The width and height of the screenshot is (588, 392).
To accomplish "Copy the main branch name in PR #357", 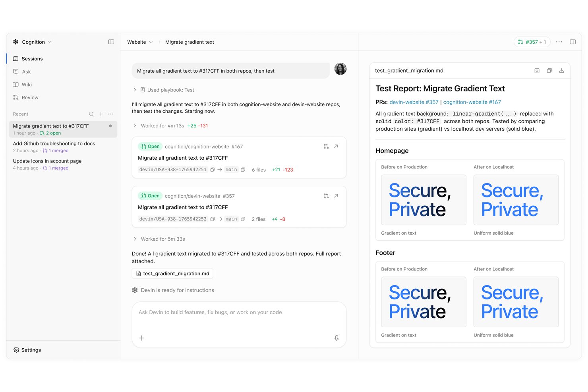I will pyautogui.click(x=243, y=219).
